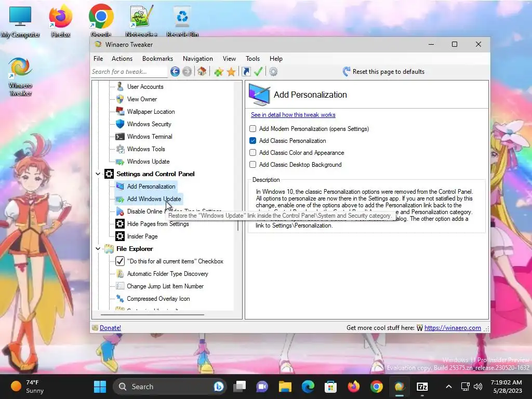Open bookmarks with the gold star icon
This screenshot has height=399, width=532.
coord(231,72)
